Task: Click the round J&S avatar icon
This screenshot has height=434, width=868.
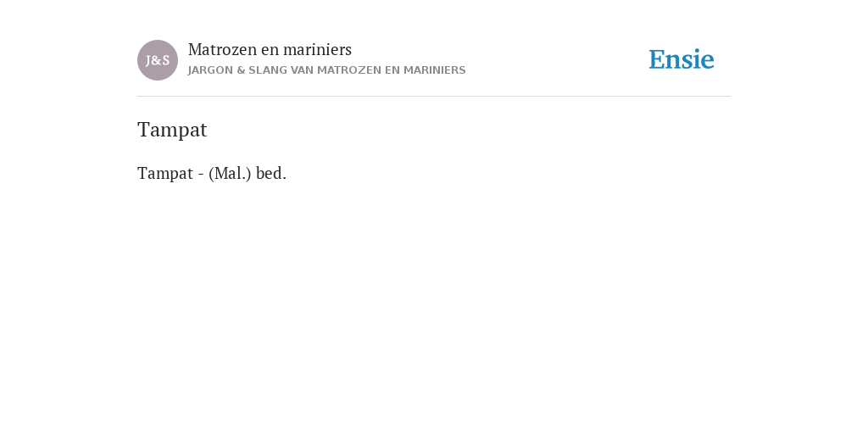Action: click(158, 60)
